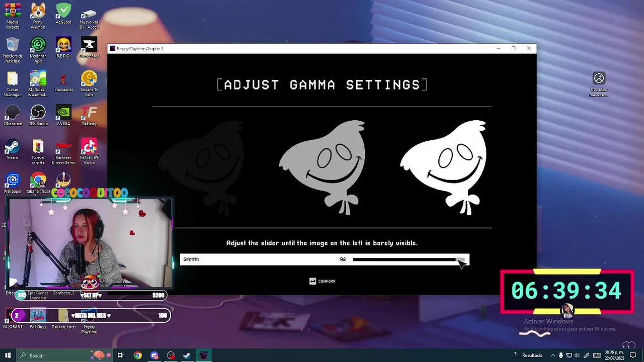644x362 pixels.
Task: Open the AdGuard desktop shortcut
Action: click(x=63, y=14)
